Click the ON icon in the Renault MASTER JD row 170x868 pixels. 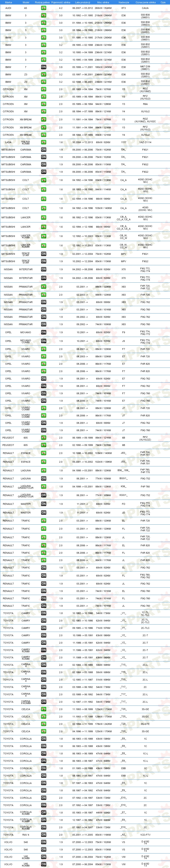coord(43,512)
